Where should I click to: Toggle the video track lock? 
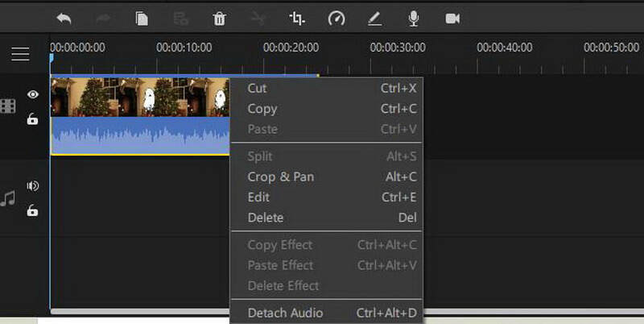pos(32,118)
